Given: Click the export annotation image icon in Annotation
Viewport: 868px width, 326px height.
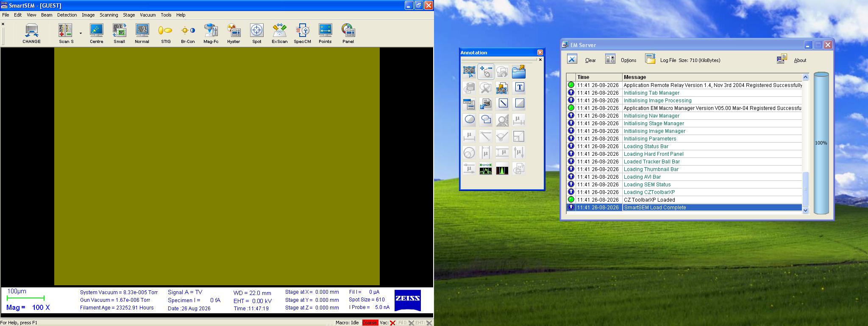Looking at the screenshot, I should [502, 87].
